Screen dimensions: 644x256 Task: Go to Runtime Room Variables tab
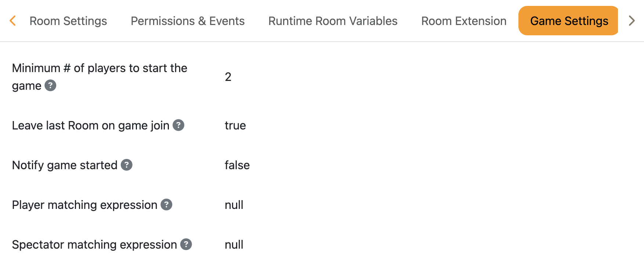click(x=333, y=21)
